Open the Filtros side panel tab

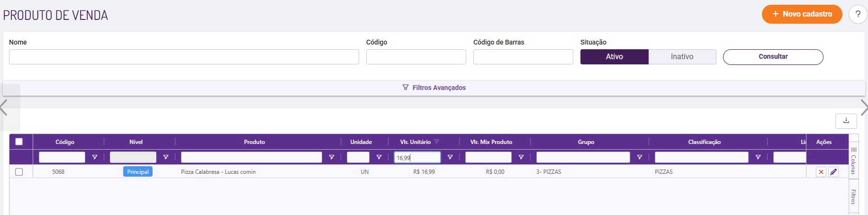(x=853, y=196)
